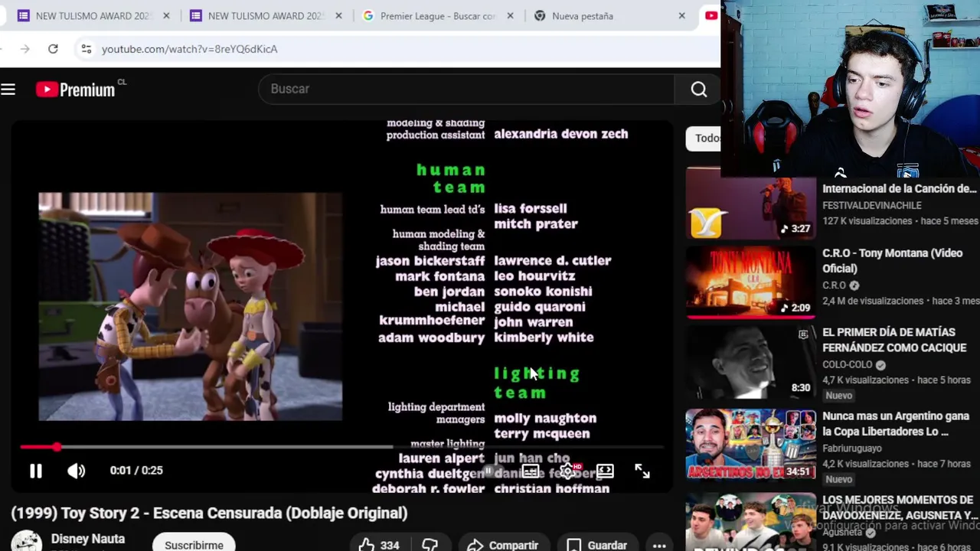This screenshot has height=551, width=980.
Task: Go forward in browser history
Action: coord(24,49)
